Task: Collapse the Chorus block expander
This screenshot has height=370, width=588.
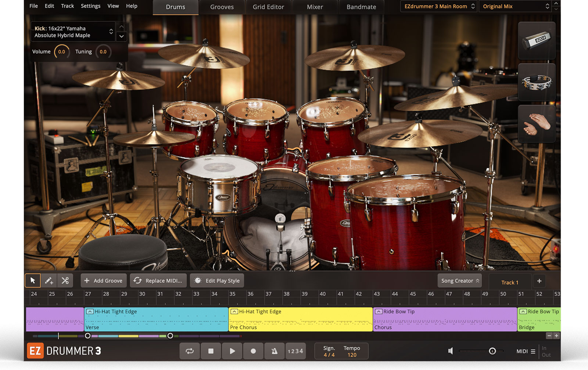Action: pos(379,312)
